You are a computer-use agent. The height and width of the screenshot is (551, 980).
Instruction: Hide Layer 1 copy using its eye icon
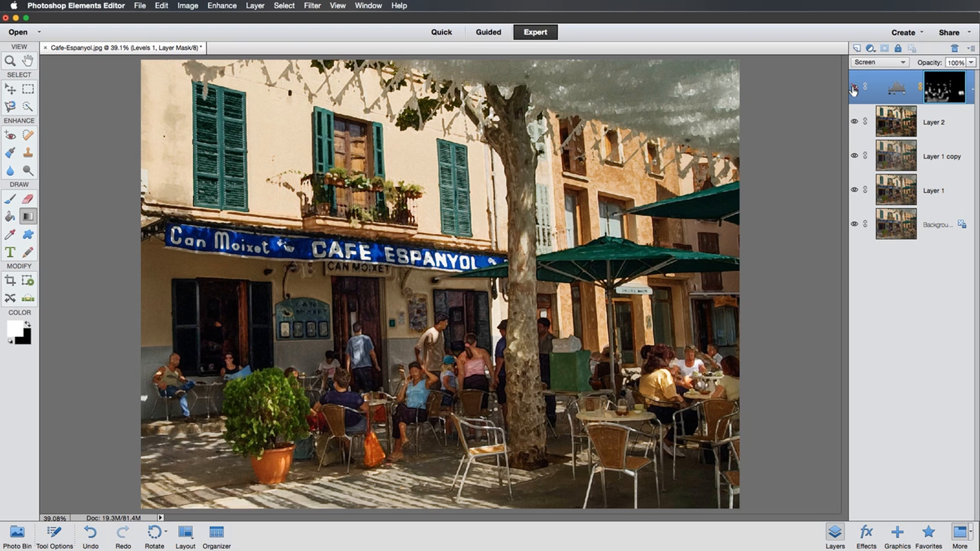pyautogui.click(x=854, y=156)
